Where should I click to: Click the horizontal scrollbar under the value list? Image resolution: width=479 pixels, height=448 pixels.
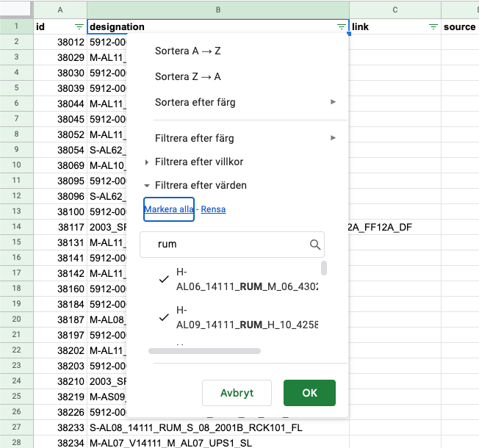tap(204, 351)
